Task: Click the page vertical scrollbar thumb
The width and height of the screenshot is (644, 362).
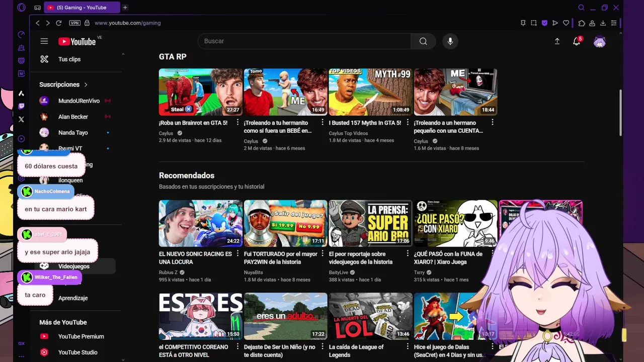Action: [x=620, y=112]
